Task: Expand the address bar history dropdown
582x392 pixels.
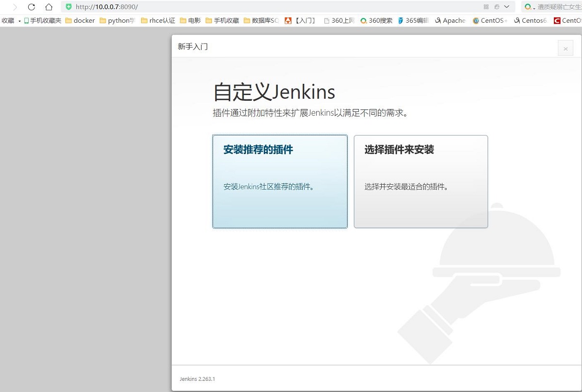Action: pyautogui.click(x=507, y=7)
